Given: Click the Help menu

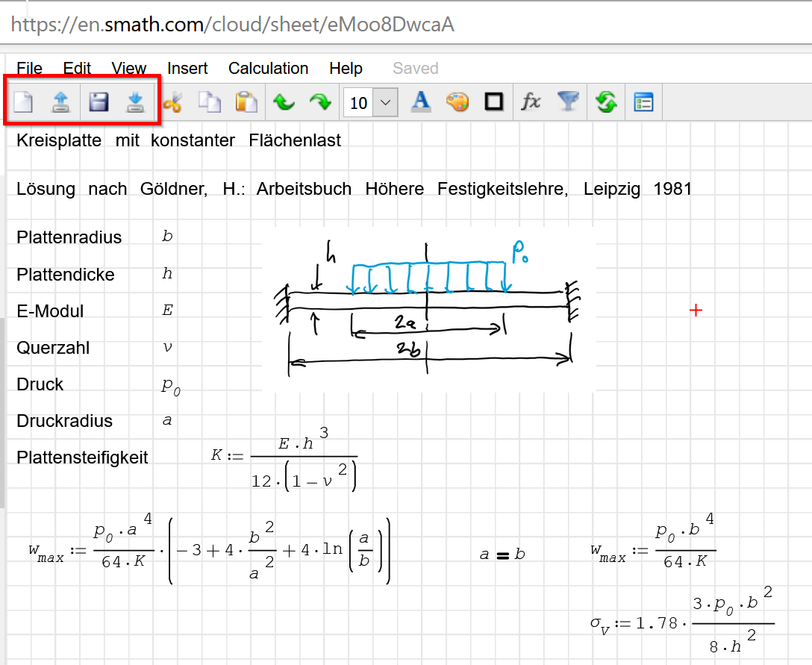Looking at the screenshot, I should (346, 68).
